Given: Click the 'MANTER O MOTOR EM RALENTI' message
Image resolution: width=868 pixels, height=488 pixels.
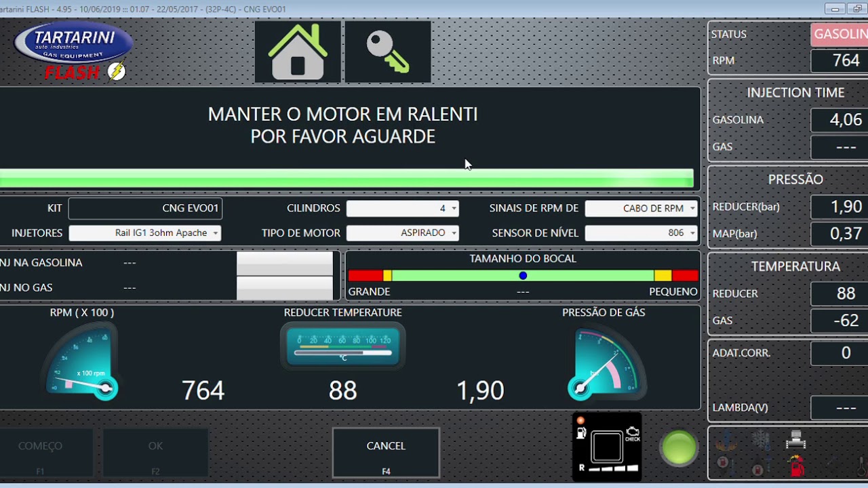Looking at the screenshot, I should tap(343, 114).
